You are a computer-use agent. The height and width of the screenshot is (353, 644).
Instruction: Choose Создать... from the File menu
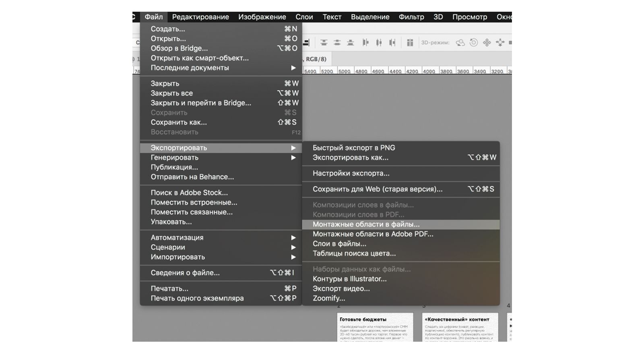pyautogui.click(x=221, y=29)
